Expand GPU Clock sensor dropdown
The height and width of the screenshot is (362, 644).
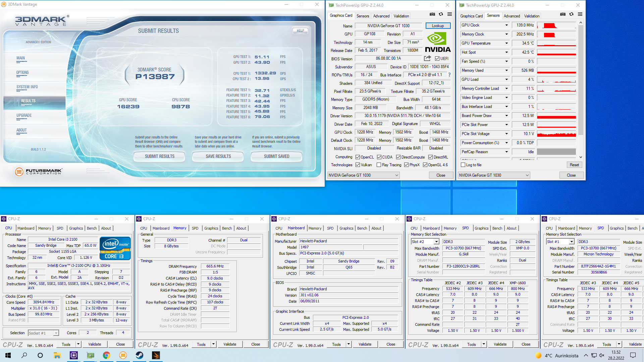[506, 25]
